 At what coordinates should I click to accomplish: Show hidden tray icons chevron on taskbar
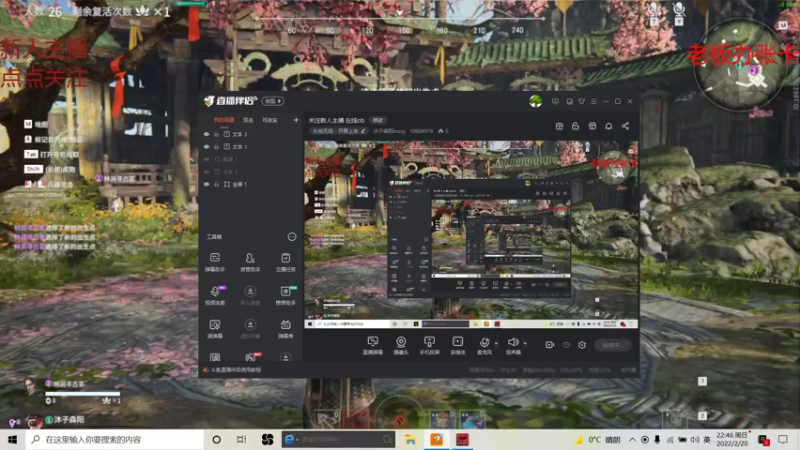pos(632,439)
